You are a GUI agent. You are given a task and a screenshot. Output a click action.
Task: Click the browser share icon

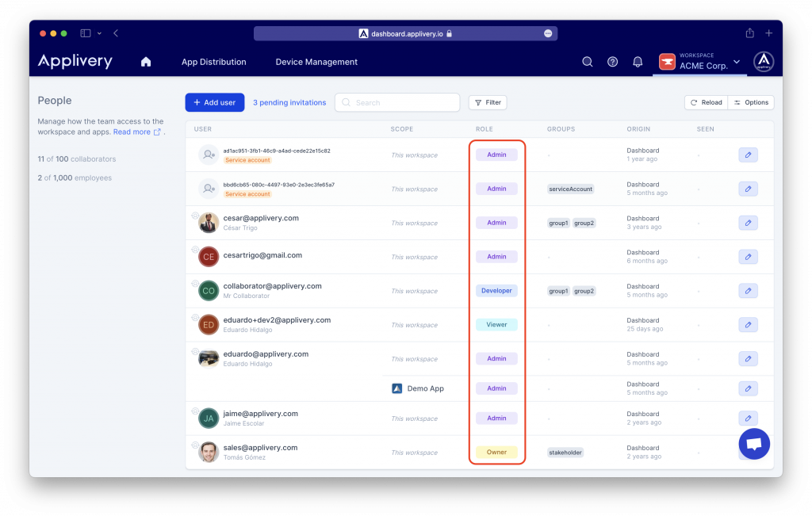point(749,33)
